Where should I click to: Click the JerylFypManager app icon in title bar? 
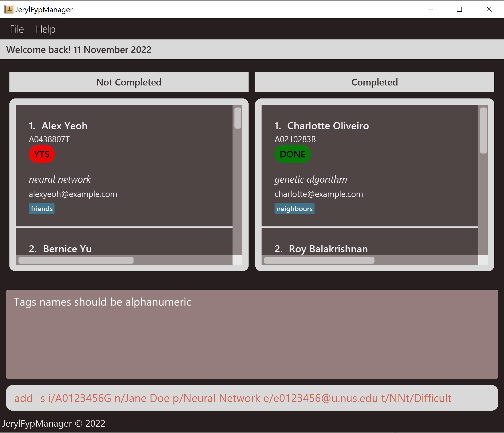pyautogui.click(x=9, y=9)
